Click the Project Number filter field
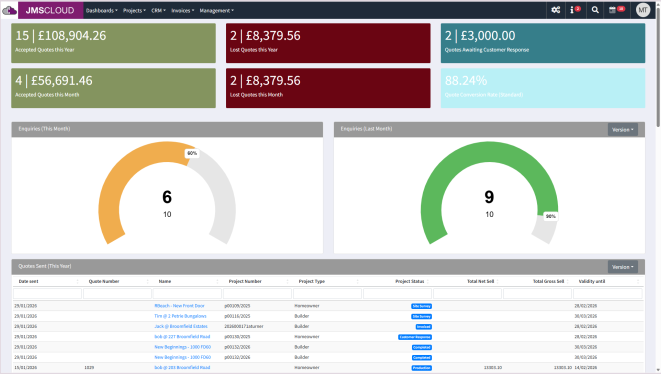 click(257, 293)
